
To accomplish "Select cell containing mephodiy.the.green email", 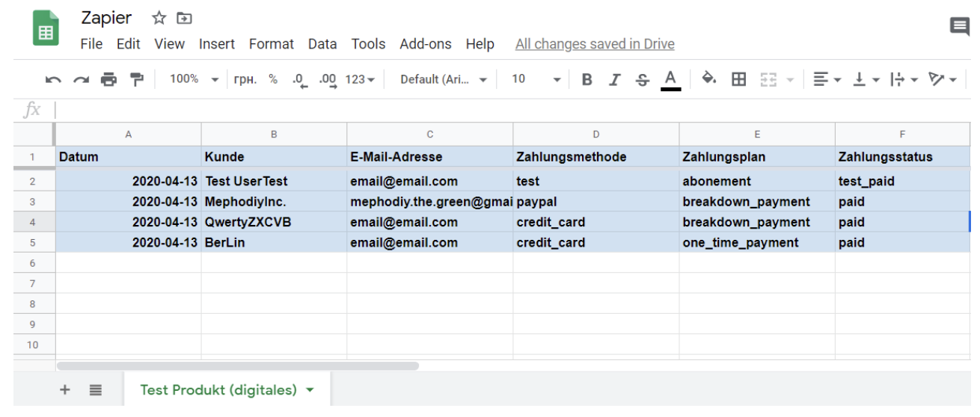I will coord(430,202).
